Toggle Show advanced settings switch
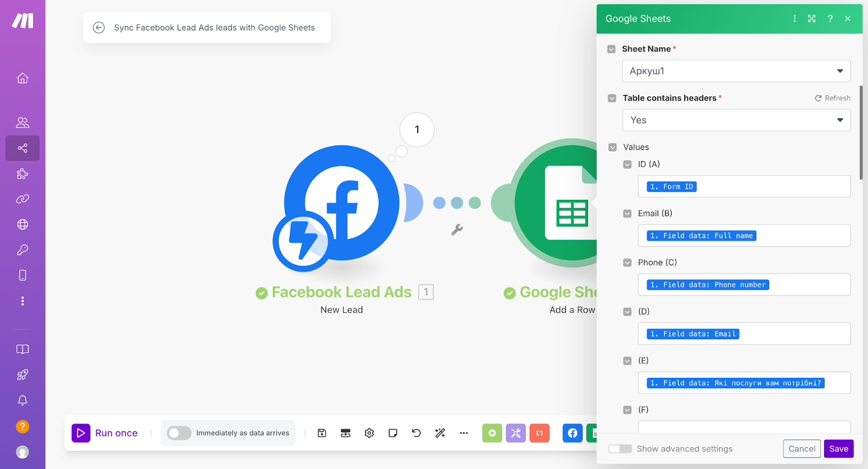This screenshot has width=868, height=469. tap(620, 448)
